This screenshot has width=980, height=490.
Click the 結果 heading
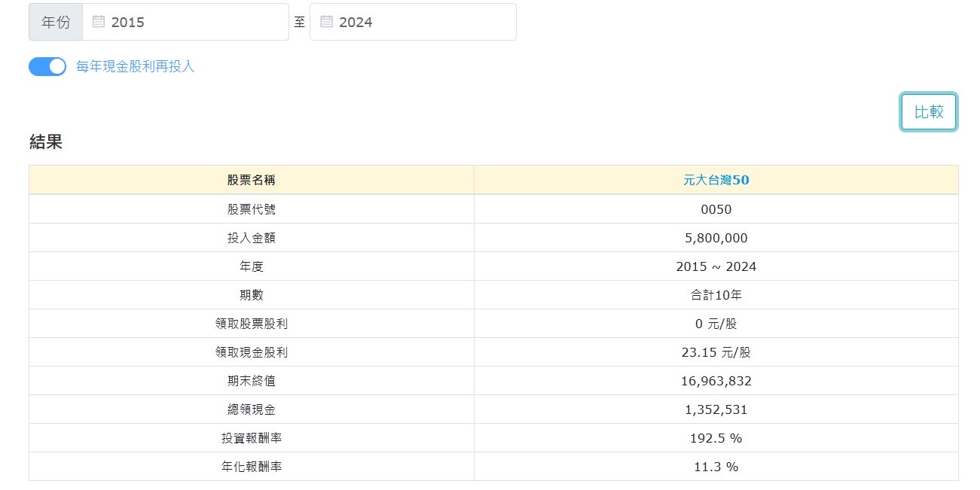(x=45, y=142)
